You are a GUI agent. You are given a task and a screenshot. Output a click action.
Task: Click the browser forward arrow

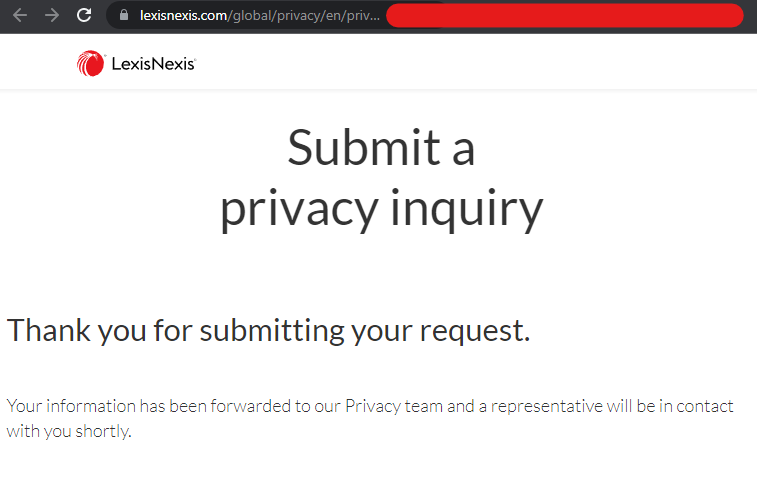point(52,15)
